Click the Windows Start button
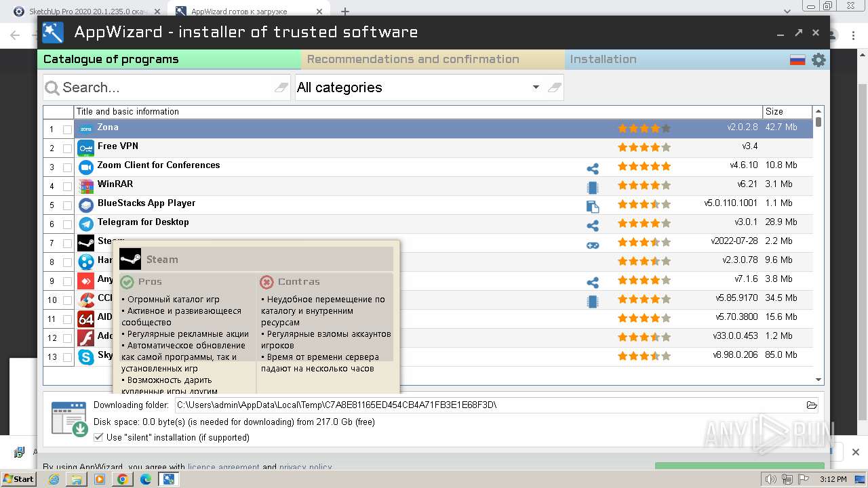Viewport: 868px width, 488px height. (19, 479)
